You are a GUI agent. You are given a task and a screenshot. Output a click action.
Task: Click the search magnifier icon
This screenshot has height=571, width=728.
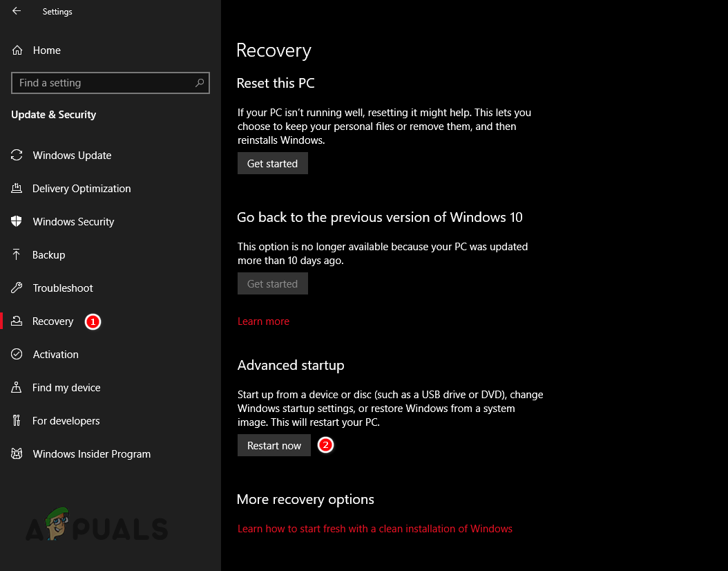click(x=200, y=83)
